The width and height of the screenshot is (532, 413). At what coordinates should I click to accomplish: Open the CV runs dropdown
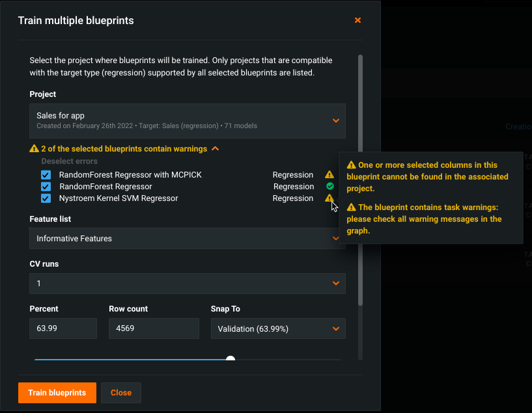tap(188, 284)
